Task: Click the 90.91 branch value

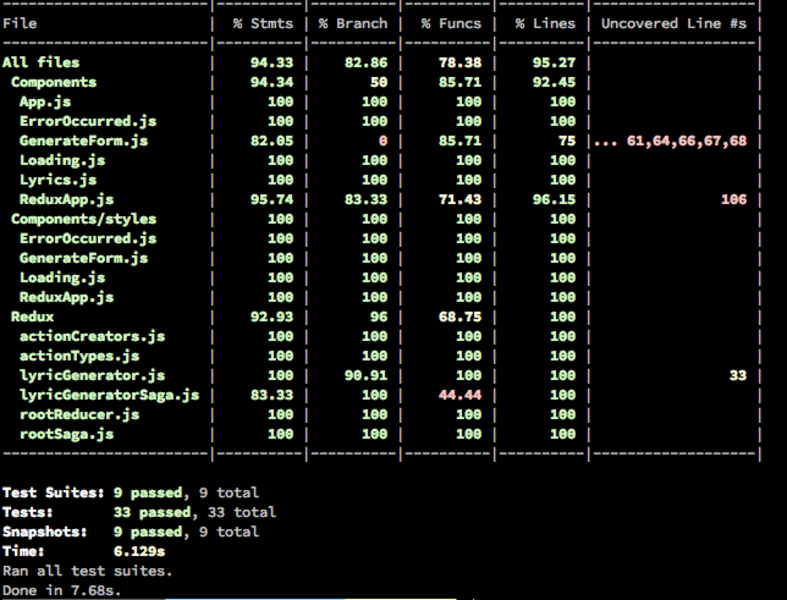Action: pyautogui.click(x=366, y=376)
